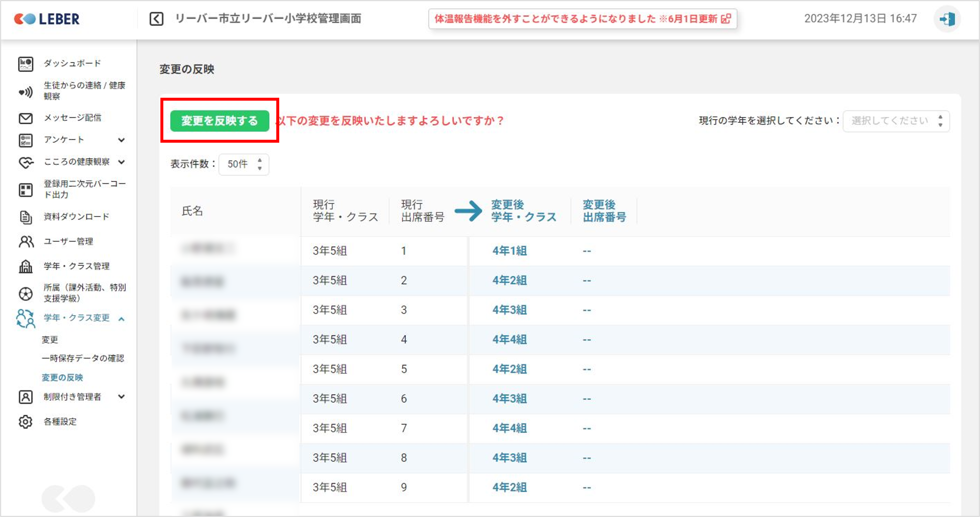The image size is (980, 517).
Task: Open the current grade selection dropdown
Action: 895,121
